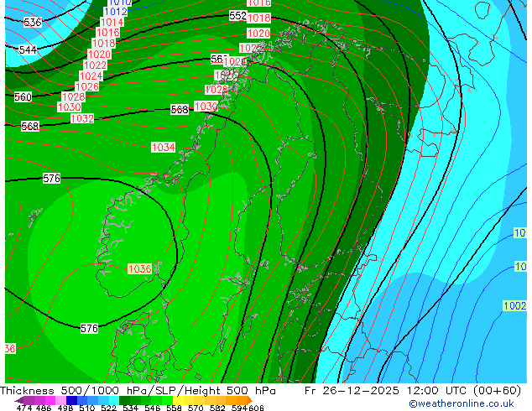Click the 546 legend value

[x=152, y=408]
